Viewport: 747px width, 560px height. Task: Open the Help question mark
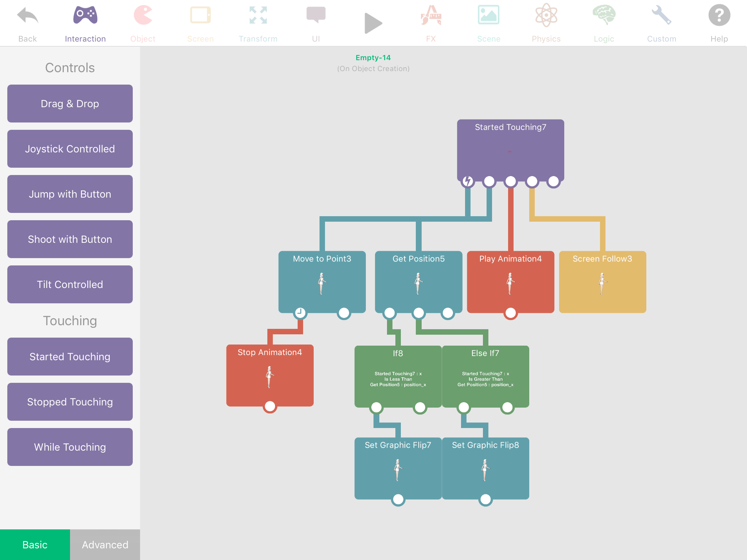(x=719, y=23)
